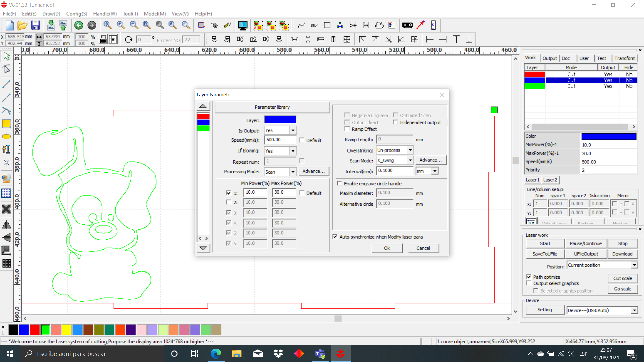Enable Ramp Effect checkbox
644x362 pixels.
[347, 129]
